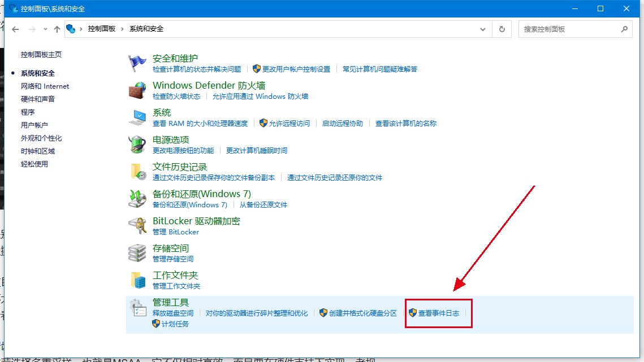Open 时钟和区域 sidebar category
The image size is (644, 362).
click(38, 151)
